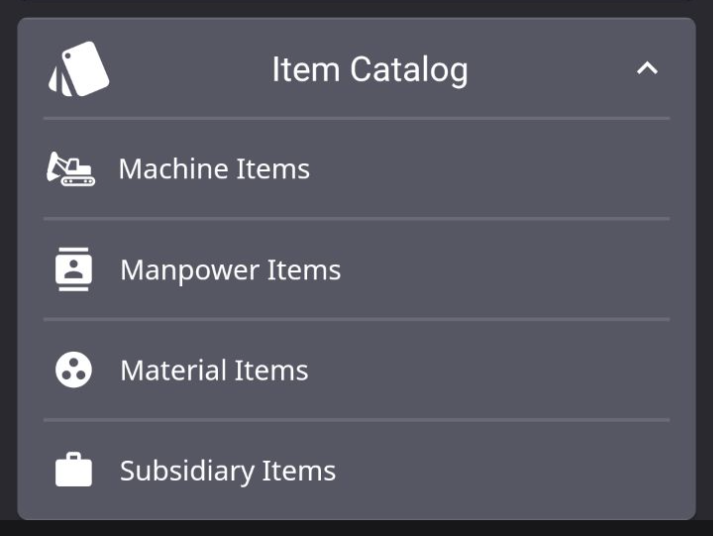Click the excavator icon for Machine Items

point(71,169)
